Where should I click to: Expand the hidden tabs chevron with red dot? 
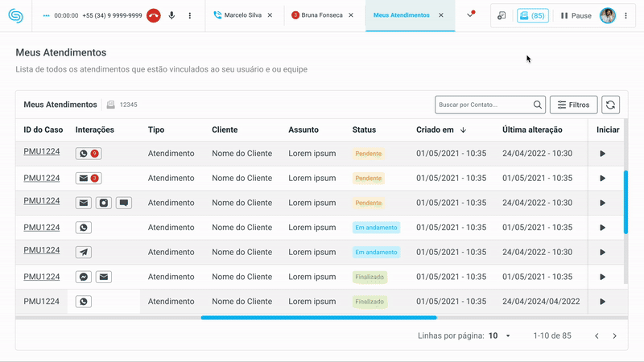tap(470, 15)
